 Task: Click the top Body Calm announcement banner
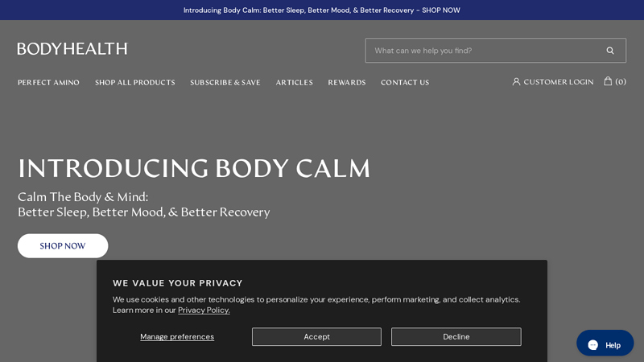[x=321, y=10]
